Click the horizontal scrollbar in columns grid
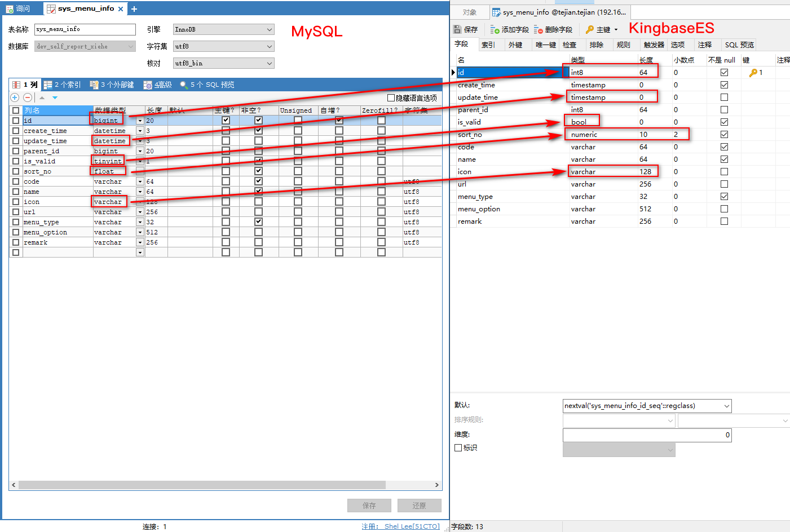 coord(202,485)
